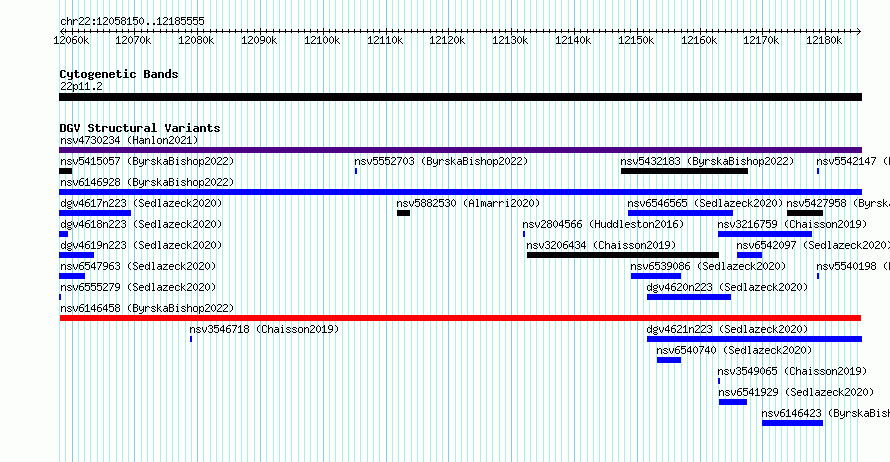Image resolution: width=890 pixels, height=462 pixels.
Task: Click the blue bar under nsv6146423
Action: 792,423
